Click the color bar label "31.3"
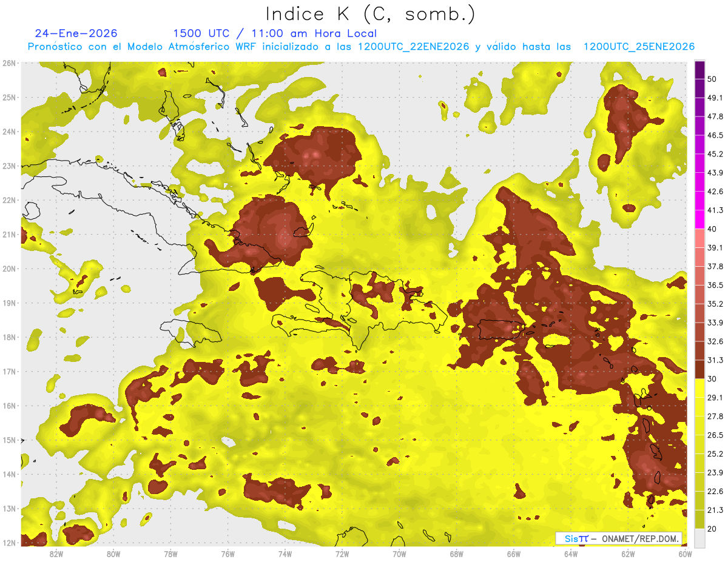This screenshot has height=562, width=728. tap(715, 360)
